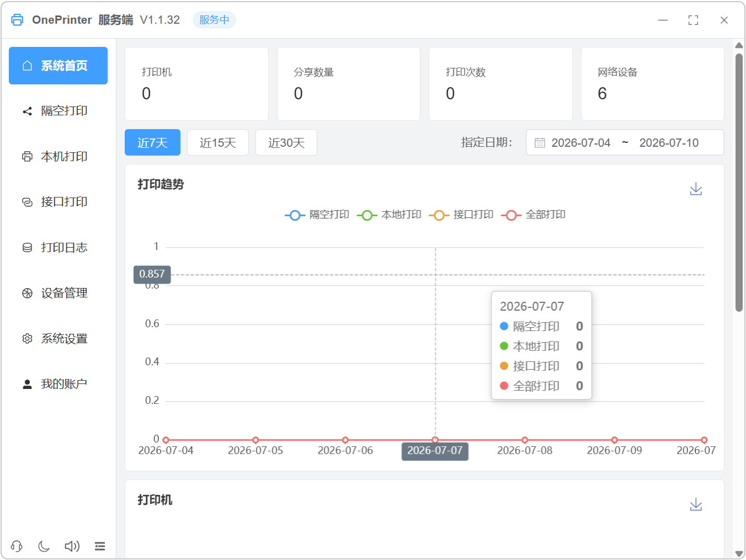Click the 打印趋势 chart title
Viewport: 746px width, 560px height.
[x=161, y=184]
